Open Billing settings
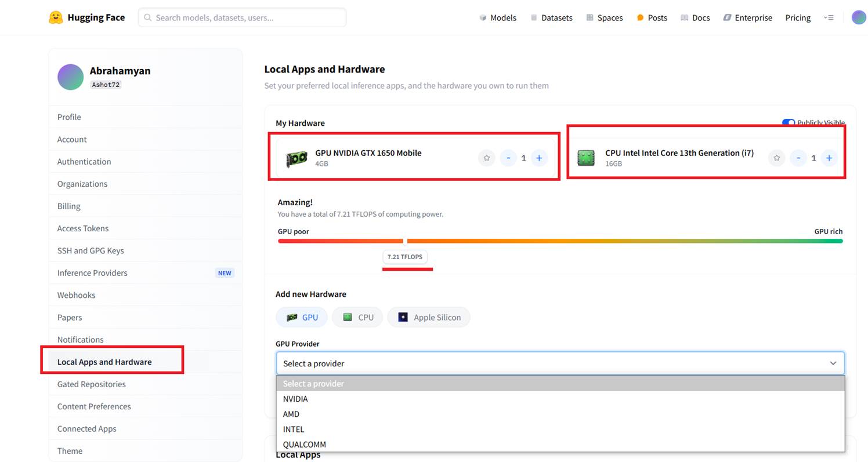The image size is (868, 462). pos(145,206)
